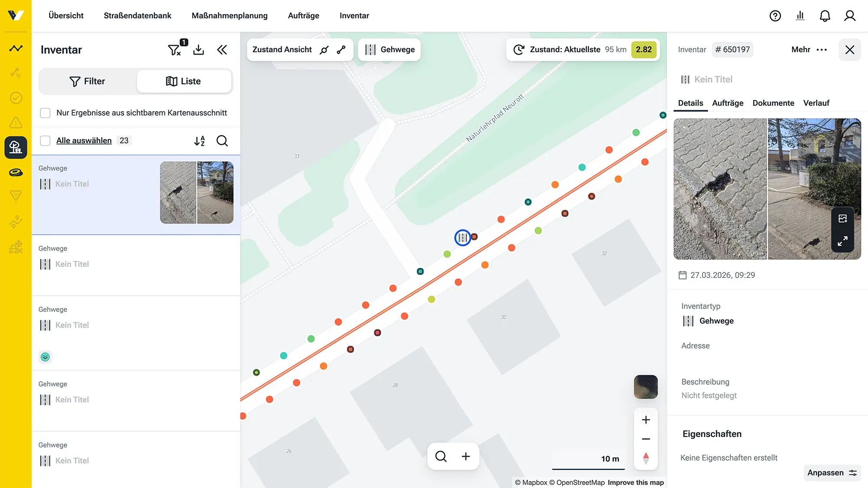Open the manhole cover sidebar icon

[x=16, y=173]
